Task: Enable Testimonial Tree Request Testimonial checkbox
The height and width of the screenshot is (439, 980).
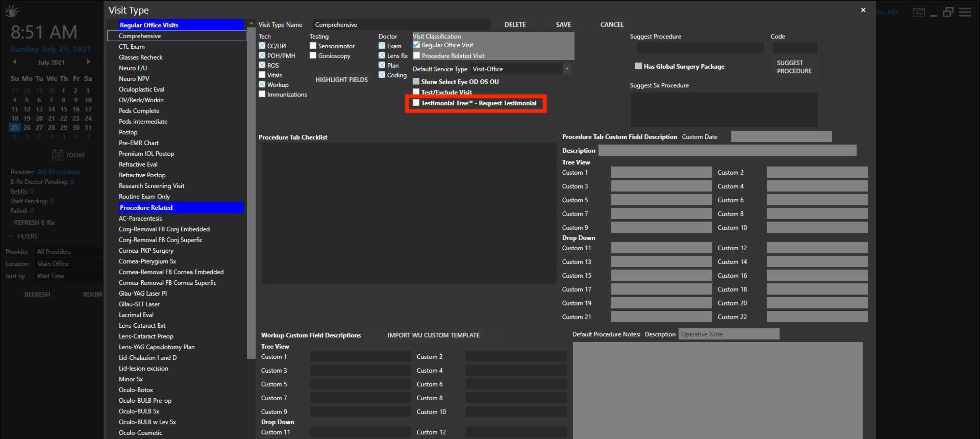Action: 416,103
